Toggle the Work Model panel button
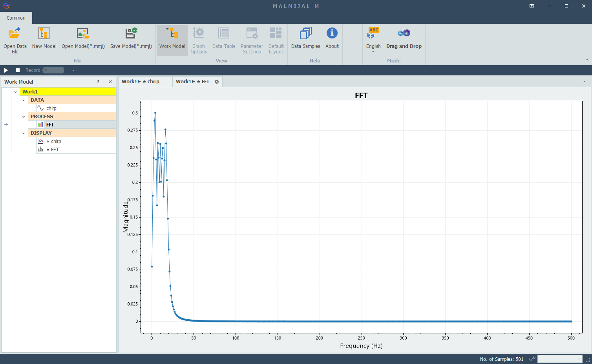 (x=172, y=40)
